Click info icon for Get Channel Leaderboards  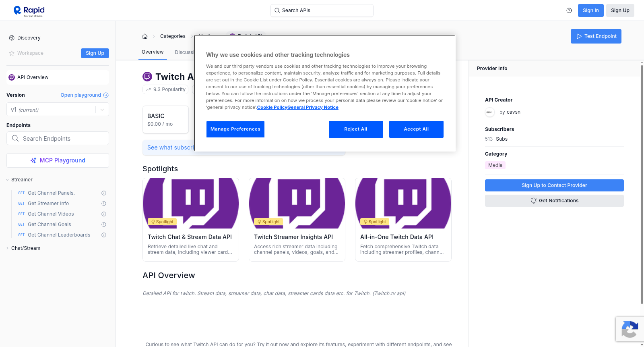pyautogui.click(x=104, y=235)
